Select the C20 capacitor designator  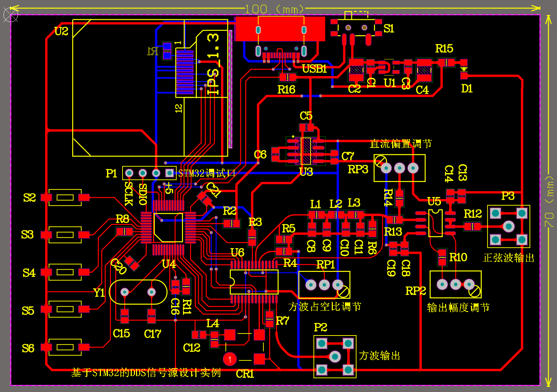pyautogui.click(x=118, y=267)
